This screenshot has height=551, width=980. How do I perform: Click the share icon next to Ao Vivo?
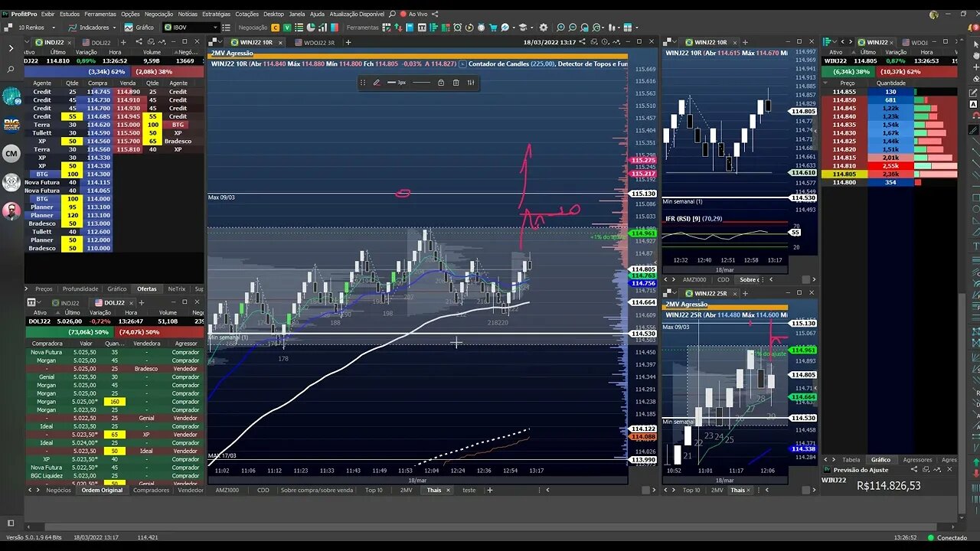[436, 14]
